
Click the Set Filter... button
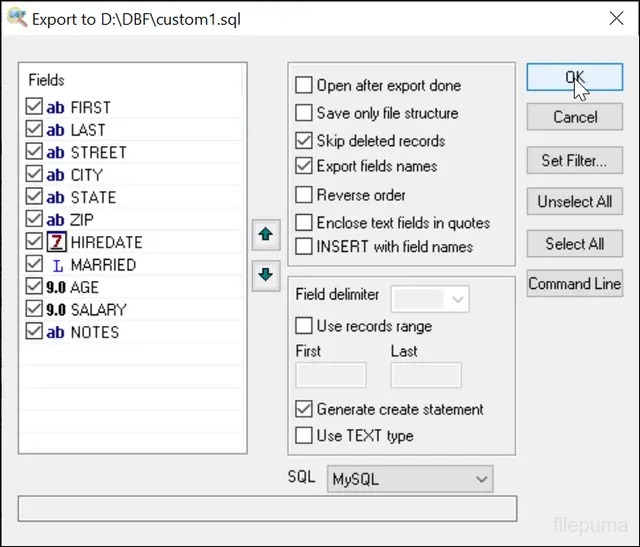(574, 160)
